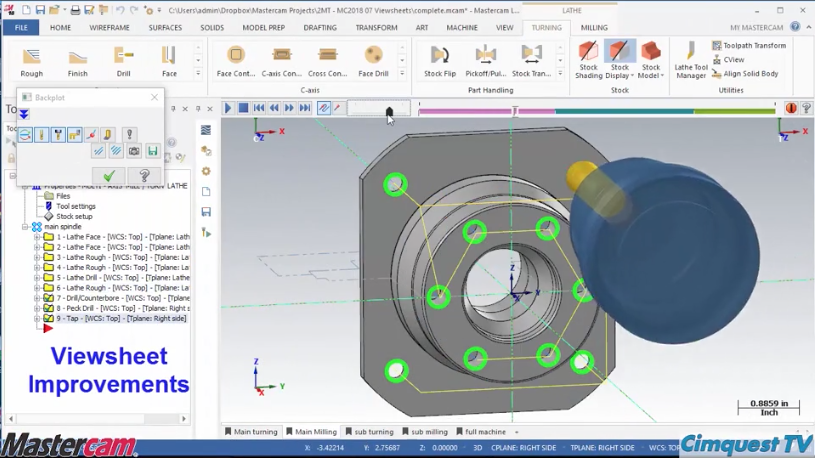Screen dimensions: 816x459
Task: Step forward in backplot
Action: pos(289,108)
